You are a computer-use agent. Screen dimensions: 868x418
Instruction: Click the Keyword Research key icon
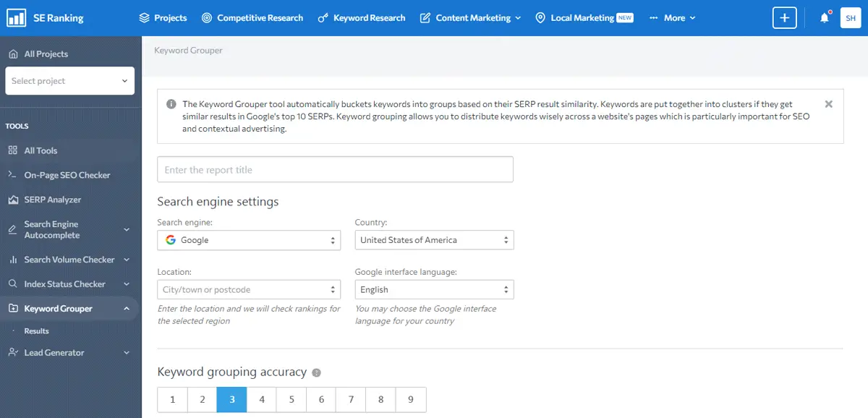(x=323, y=18)
